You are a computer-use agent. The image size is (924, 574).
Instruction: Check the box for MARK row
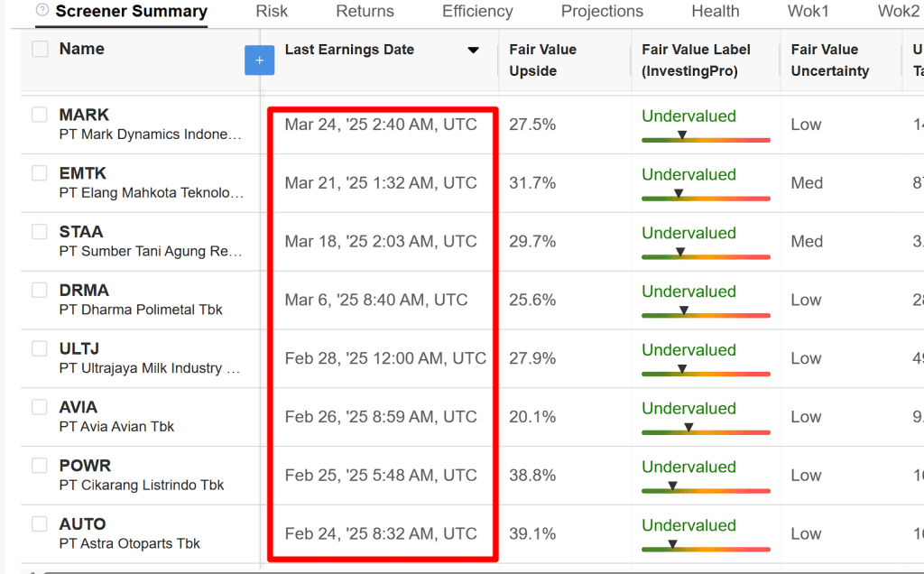(x=40, y=115)
